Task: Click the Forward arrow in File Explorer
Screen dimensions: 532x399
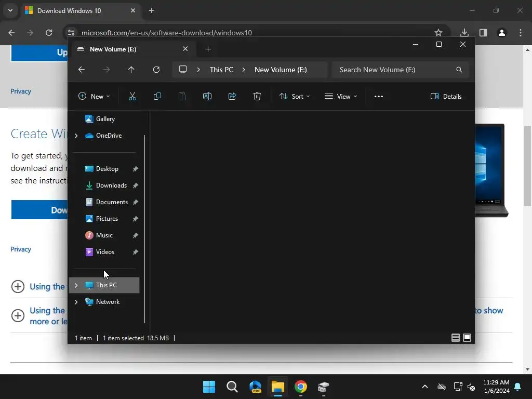Action: pos(106,70)
